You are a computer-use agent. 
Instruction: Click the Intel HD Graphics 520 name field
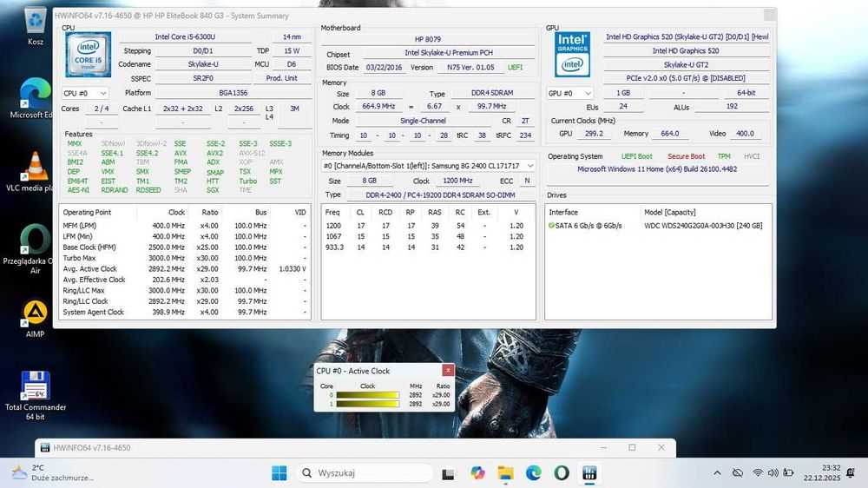point(686,51)
